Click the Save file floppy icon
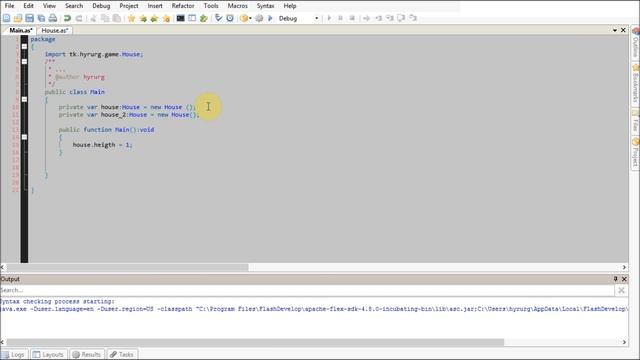640x360 pixels. tap(29, 18)
